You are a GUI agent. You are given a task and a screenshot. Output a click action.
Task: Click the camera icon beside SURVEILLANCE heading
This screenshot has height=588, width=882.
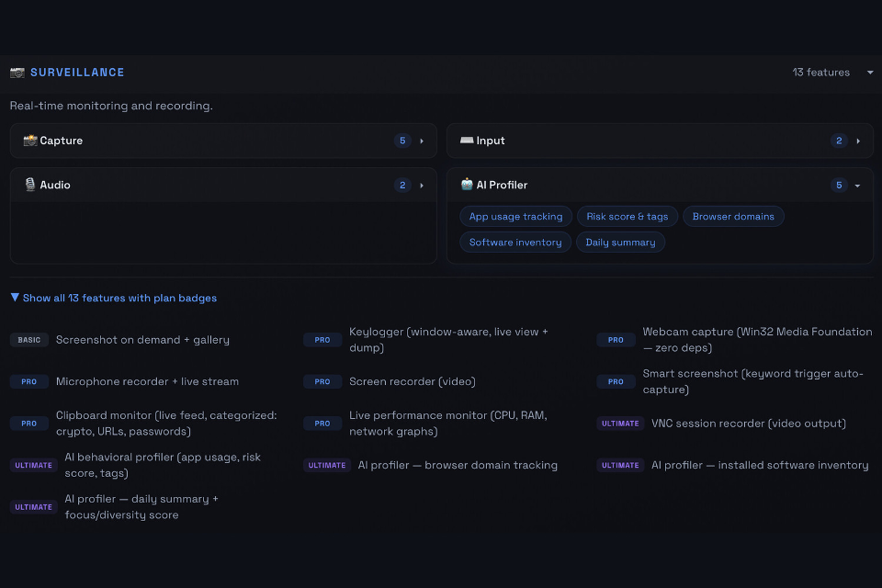tap(17, 73)
